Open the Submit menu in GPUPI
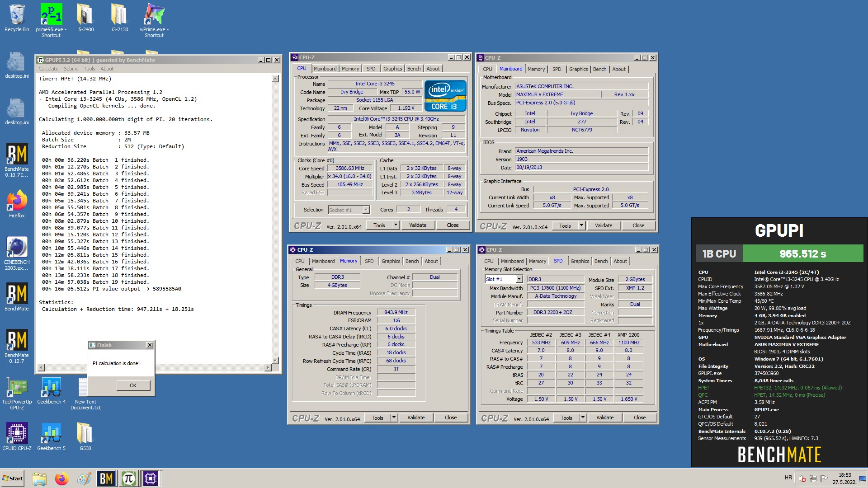The height and width of the screenshot is (488, 868). tap(71, 69)
